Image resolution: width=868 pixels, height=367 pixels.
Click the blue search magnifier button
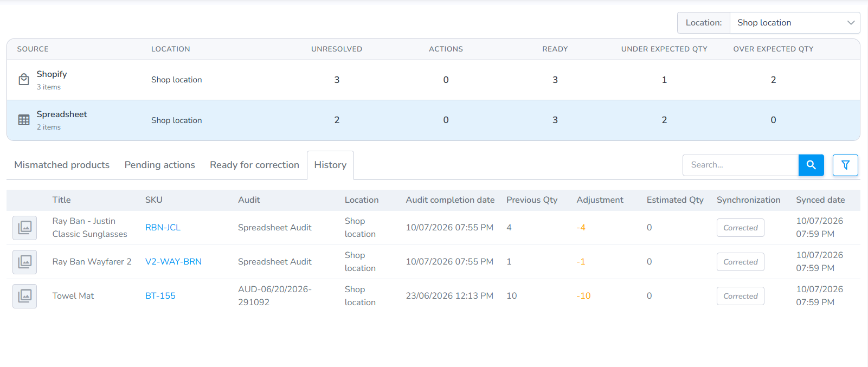811,165
